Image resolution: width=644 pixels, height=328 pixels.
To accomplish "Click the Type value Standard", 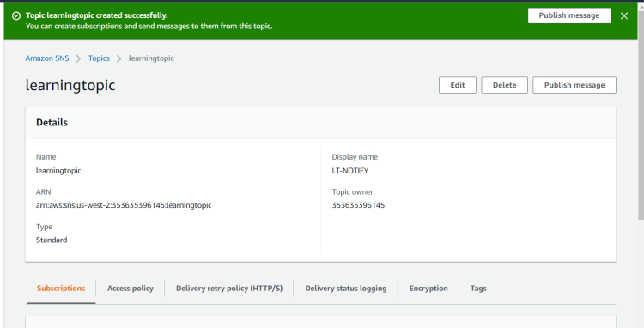I will [52, 240].
